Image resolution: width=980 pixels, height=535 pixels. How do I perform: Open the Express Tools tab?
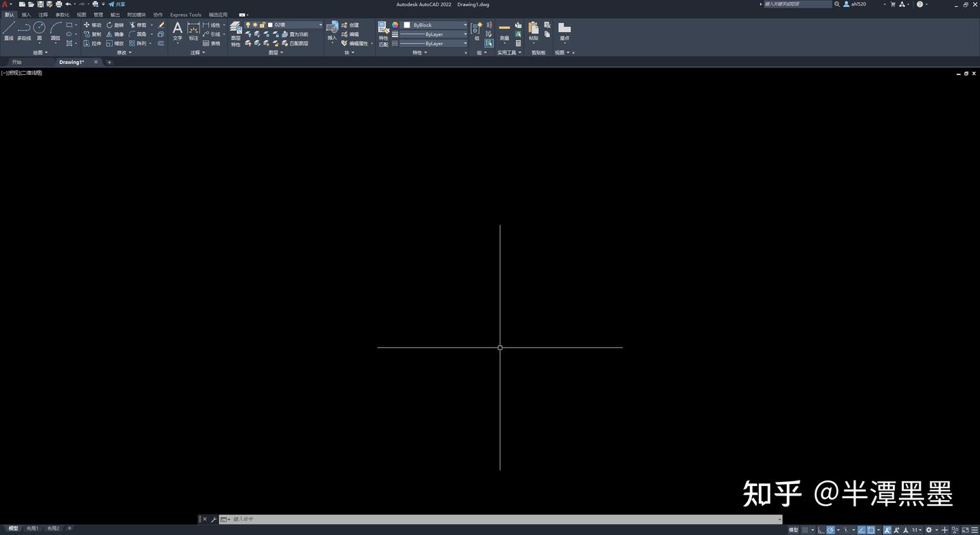(185, 14)
